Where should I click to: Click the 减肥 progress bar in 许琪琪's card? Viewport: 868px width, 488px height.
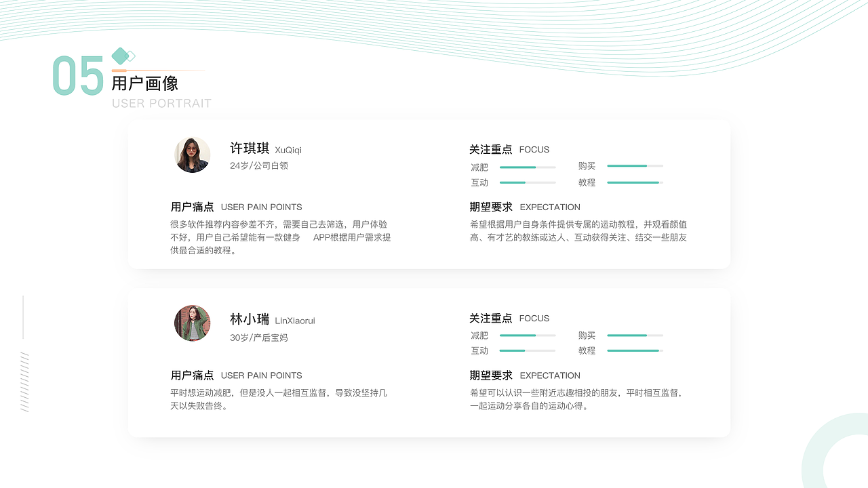pos(528,167)
